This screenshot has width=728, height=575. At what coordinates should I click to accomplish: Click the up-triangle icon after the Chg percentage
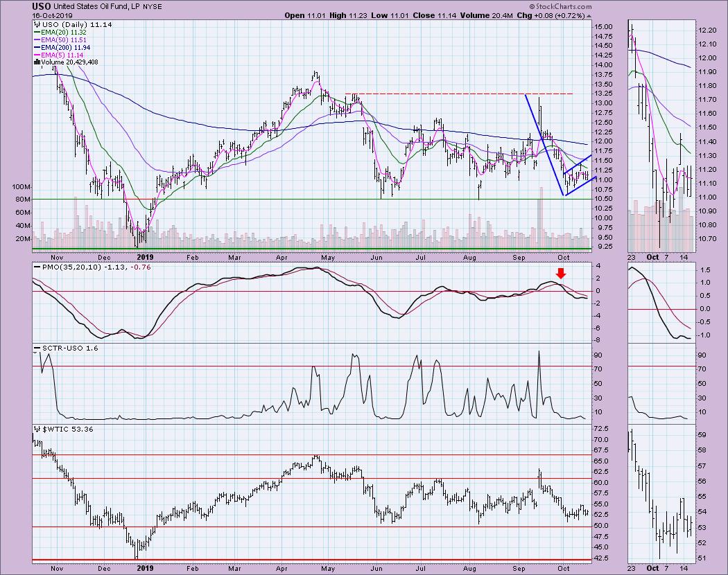tap(589, 16)
